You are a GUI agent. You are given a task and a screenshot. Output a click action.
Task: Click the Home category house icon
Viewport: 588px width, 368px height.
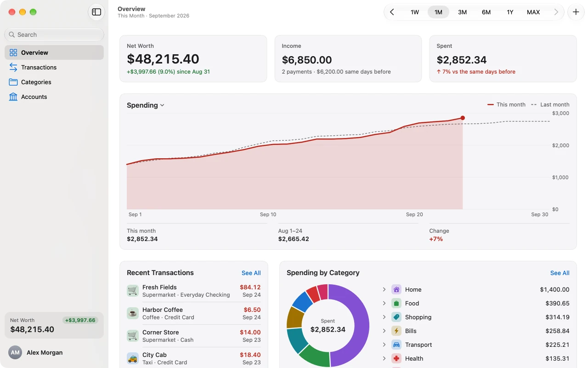point(396,289)
